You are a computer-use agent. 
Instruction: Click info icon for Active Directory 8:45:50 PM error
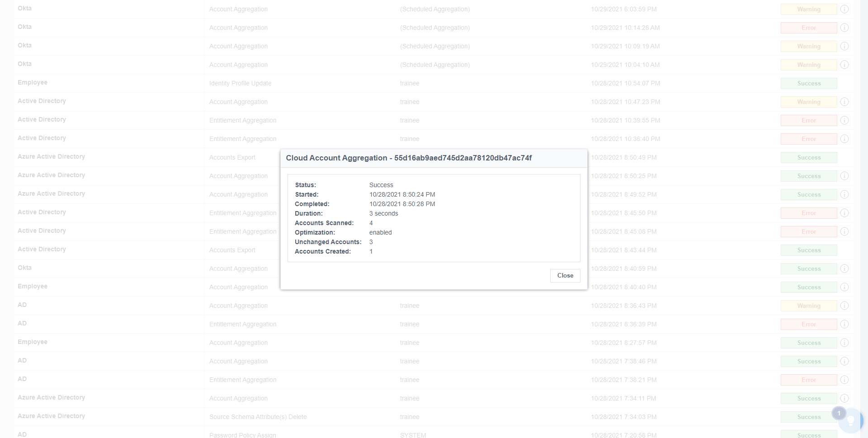pyautogui.click(x=844, y=213)
